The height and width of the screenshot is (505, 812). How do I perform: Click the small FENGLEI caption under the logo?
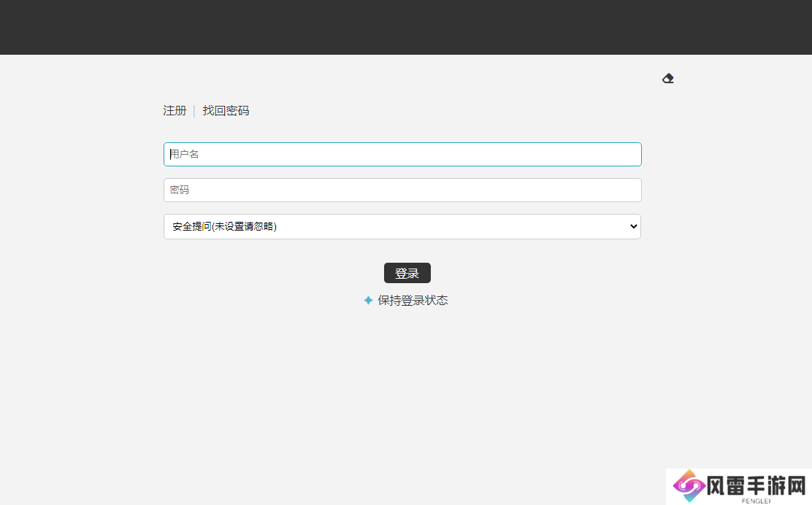point(756,501)
